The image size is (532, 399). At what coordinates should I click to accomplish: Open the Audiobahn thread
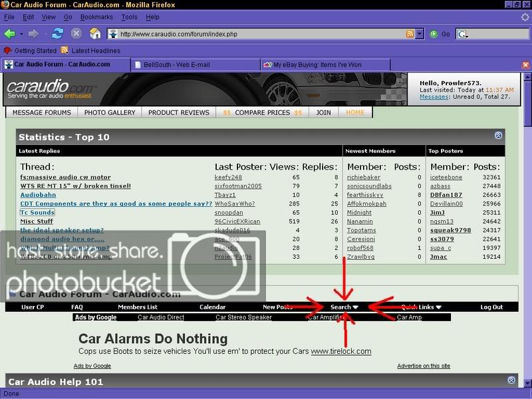[x=38, y=195]
